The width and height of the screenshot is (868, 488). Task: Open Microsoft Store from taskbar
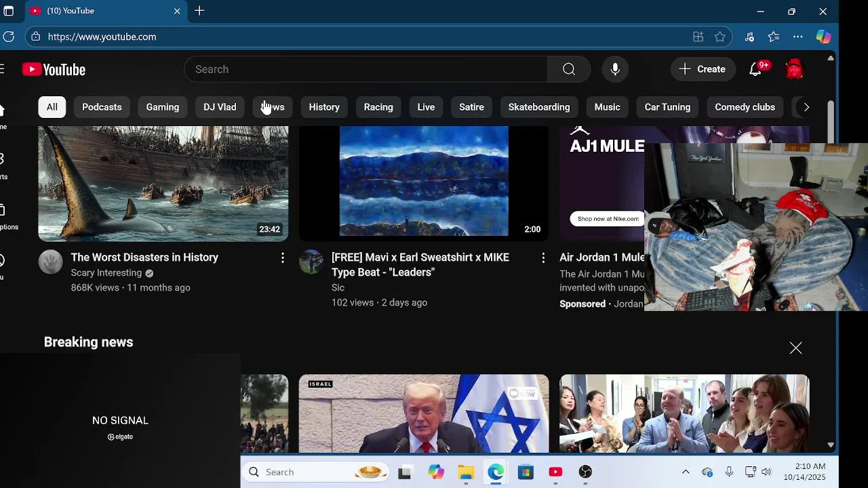(x=526, y=472)
